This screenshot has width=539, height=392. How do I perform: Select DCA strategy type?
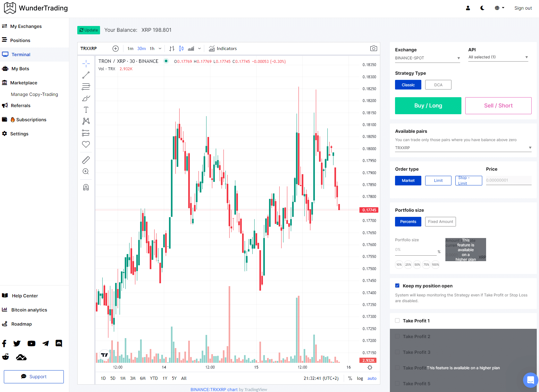tap(438, 85)
